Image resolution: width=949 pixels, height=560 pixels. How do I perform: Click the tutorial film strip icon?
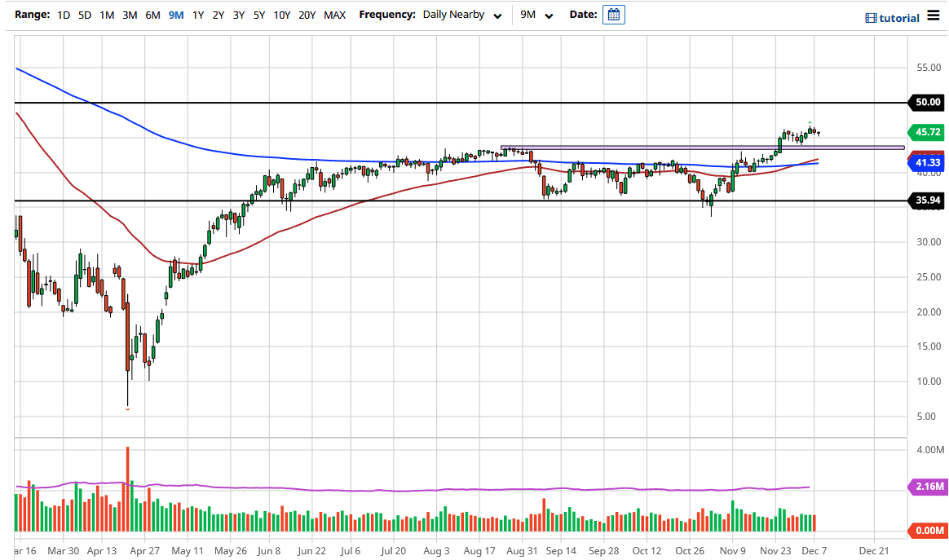[x=872, y=14]
